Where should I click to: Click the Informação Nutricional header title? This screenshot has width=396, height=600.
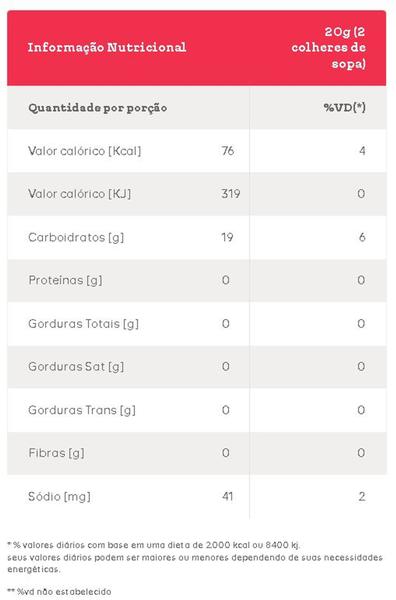(107, 47)
